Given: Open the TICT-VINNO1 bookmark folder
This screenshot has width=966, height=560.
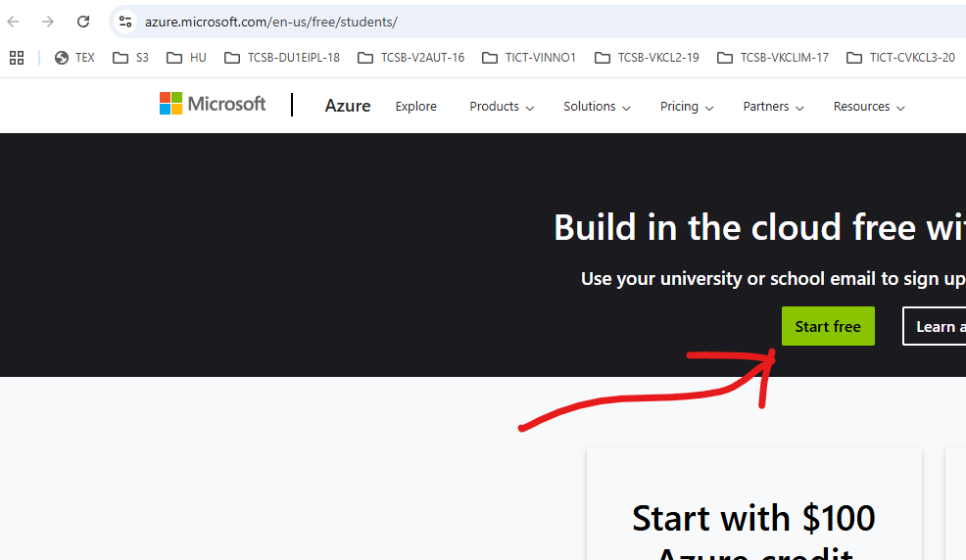Looking at the screenshot, I should pyautogui.click(x=529, y=58).
